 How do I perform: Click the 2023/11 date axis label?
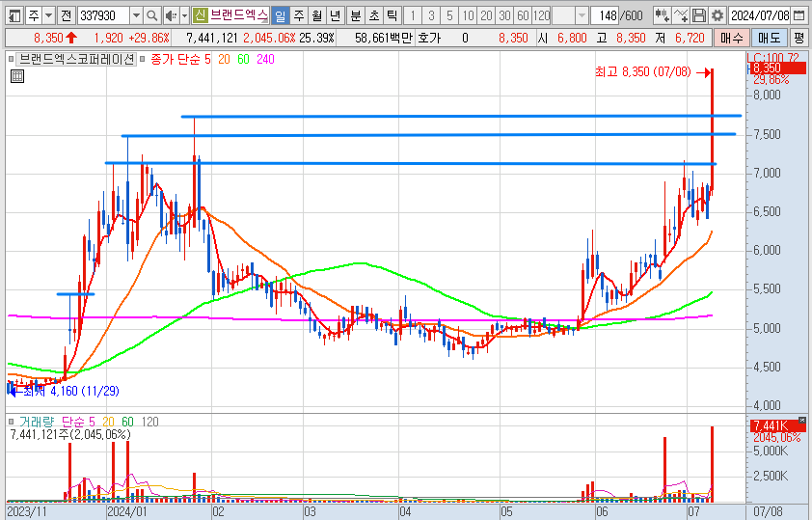point(27,512)
